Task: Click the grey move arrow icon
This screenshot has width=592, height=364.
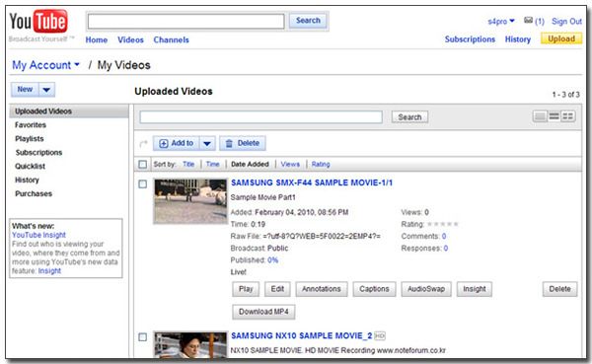Action: pos(143,143)
